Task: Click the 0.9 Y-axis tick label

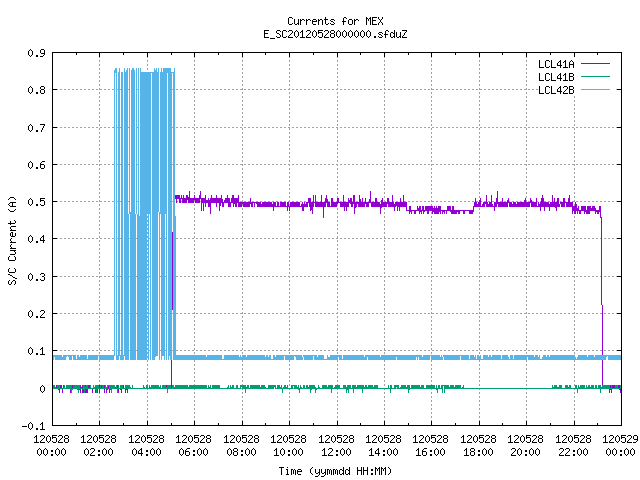Action: click(36, 53)
